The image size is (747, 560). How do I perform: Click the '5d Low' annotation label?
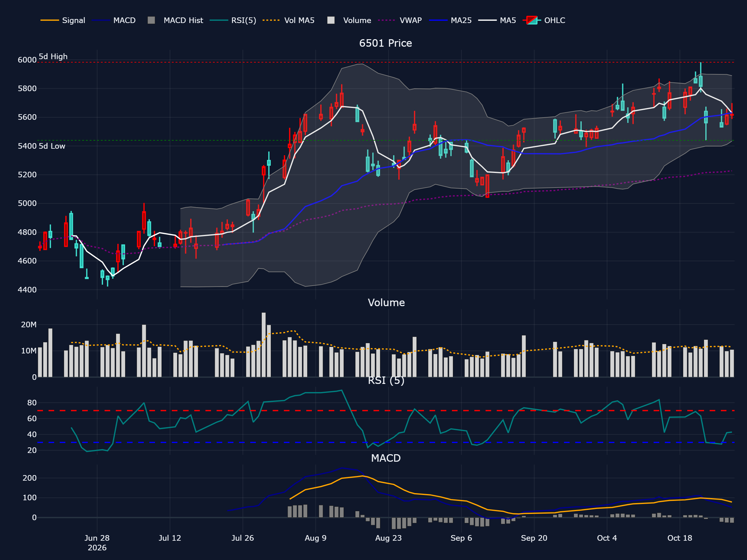(x=52, y=146)
